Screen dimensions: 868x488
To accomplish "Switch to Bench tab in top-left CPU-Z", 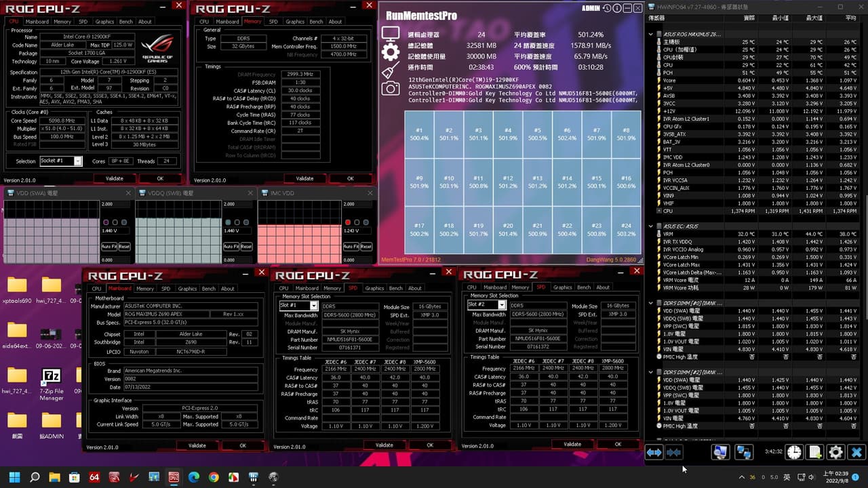I will pos(126,22).
